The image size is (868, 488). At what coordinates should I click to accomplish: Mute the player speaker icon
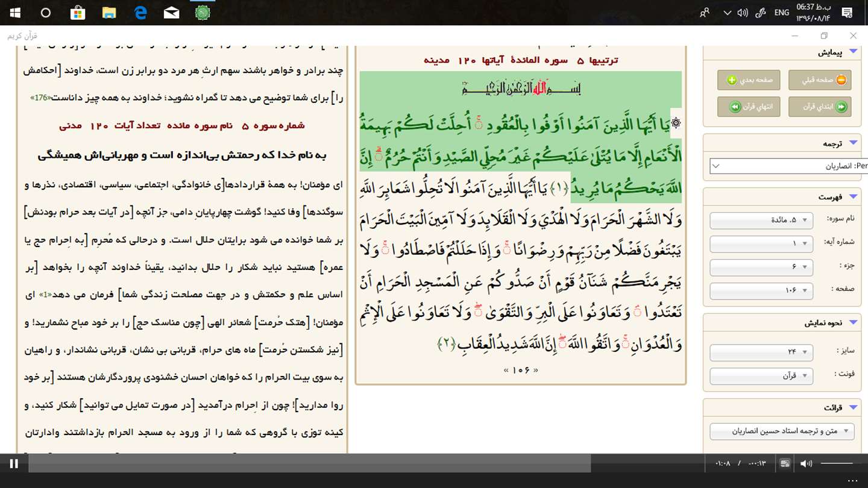tap(806, 463)
